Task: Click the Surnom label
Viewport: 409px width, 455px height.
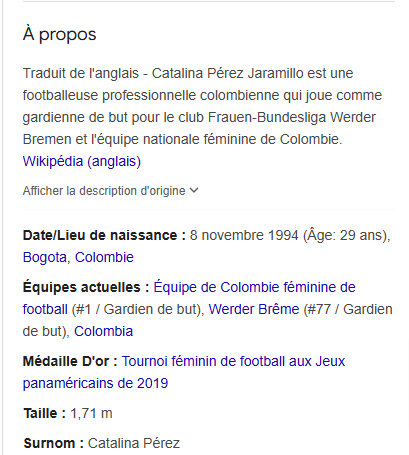Action: pos(53,443)
